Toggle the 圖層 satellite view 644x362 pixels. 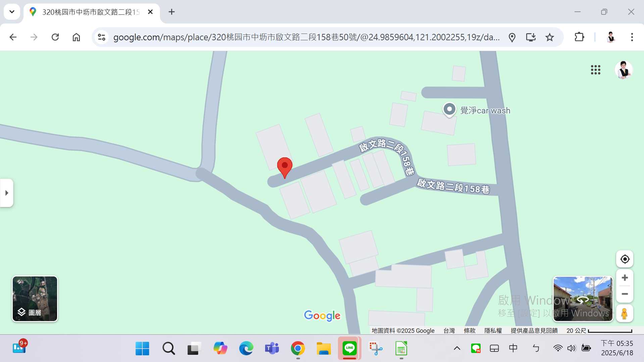[x=35, y=299]
